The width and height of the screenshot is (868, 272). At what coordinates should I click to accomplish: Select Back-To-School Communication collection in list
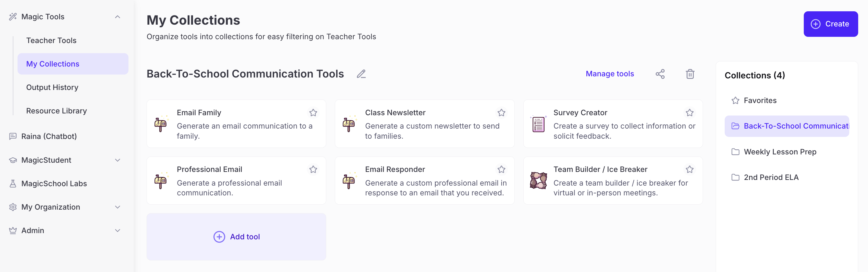[787, 126]
